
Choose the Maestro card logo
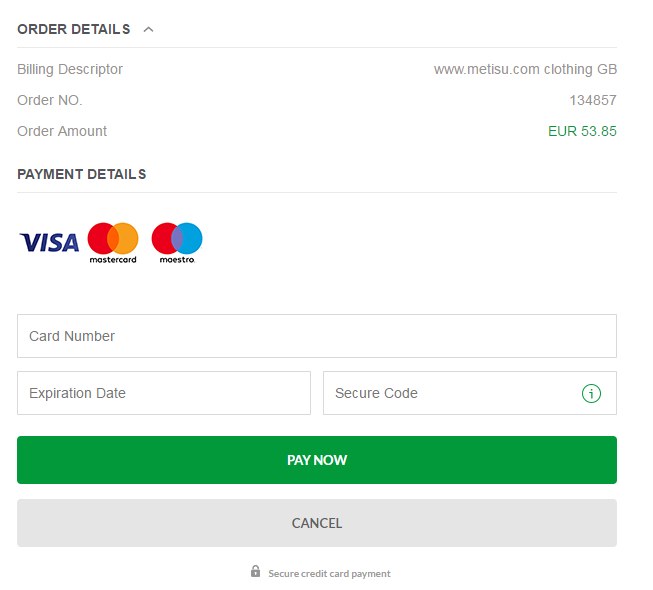coord(177,242)
